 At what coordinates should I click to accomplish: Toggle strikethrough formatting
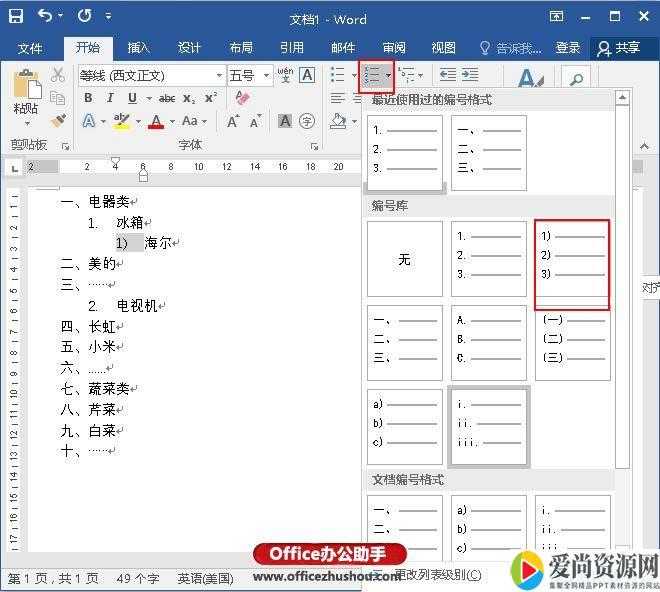(x=166, y=98)
